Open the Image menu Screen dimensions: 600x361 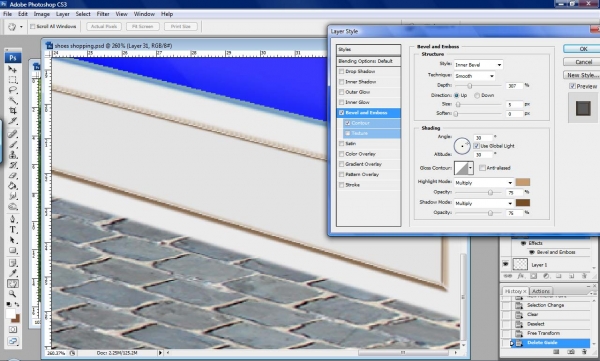point(42,14)
